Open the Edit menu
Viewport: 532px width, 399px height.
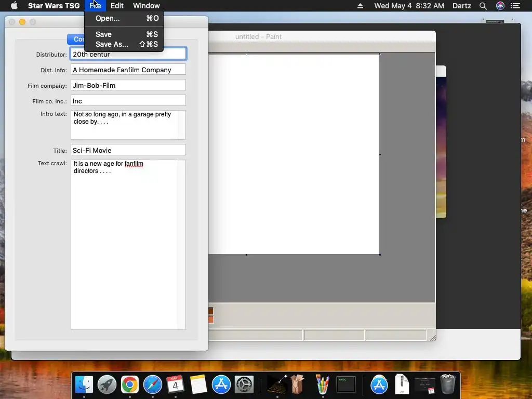pyautogui.click(x=117, y=6)
